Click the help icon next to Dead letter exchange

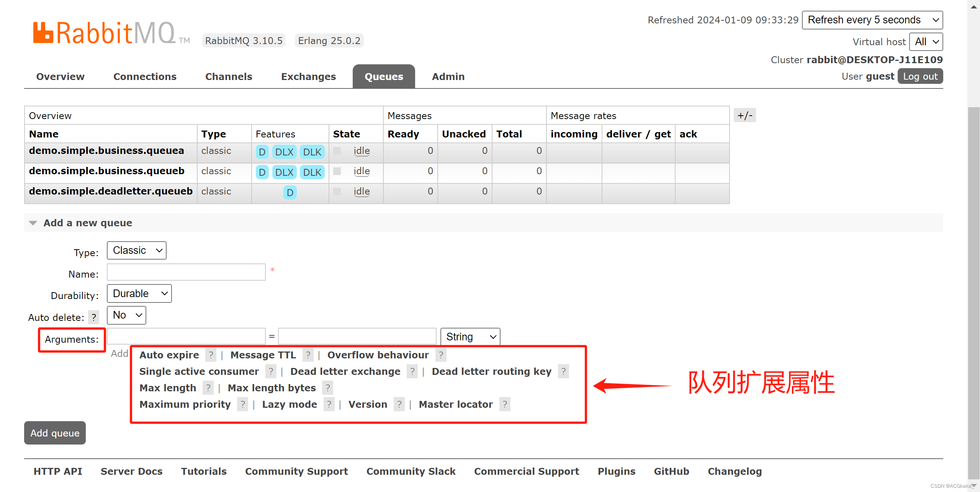click(x=412, y=371)
